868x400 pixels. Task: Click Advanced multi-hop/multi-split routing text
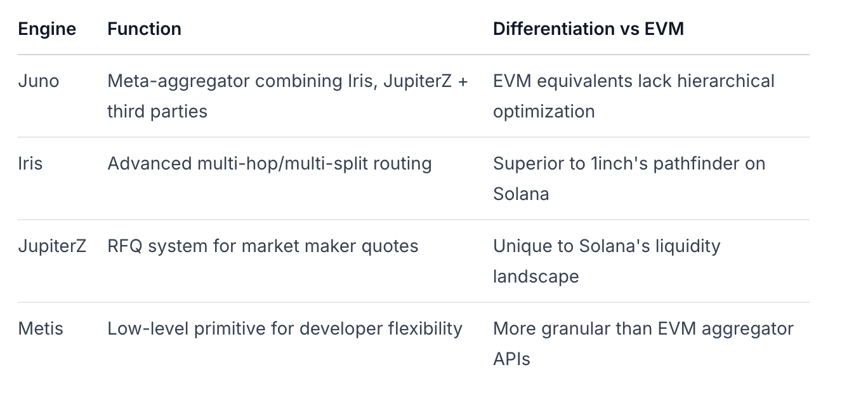pyautogui.click(x=269, y=164)
